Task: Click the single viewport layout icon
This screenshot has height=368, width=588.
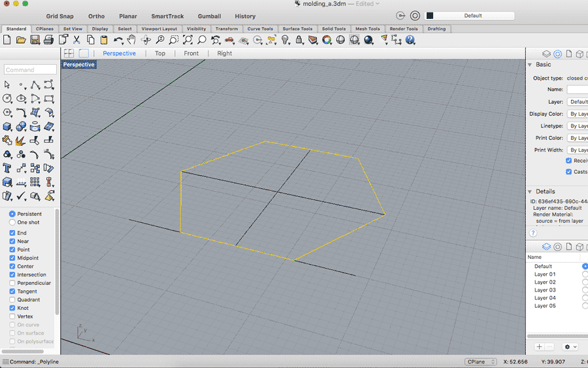Action: [84, 53]
